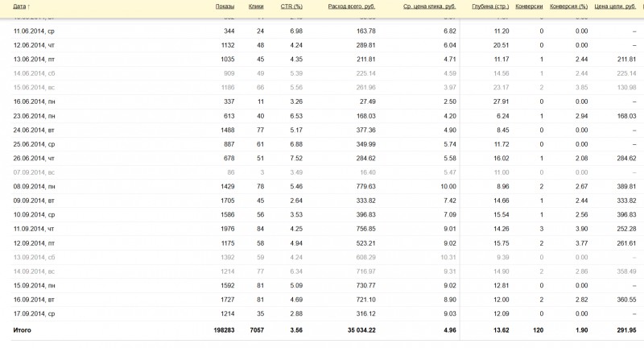This screenshot has width=644, height=348.
Task: Select the 11.06.2014, ср date row
Action: pos(34,31)
